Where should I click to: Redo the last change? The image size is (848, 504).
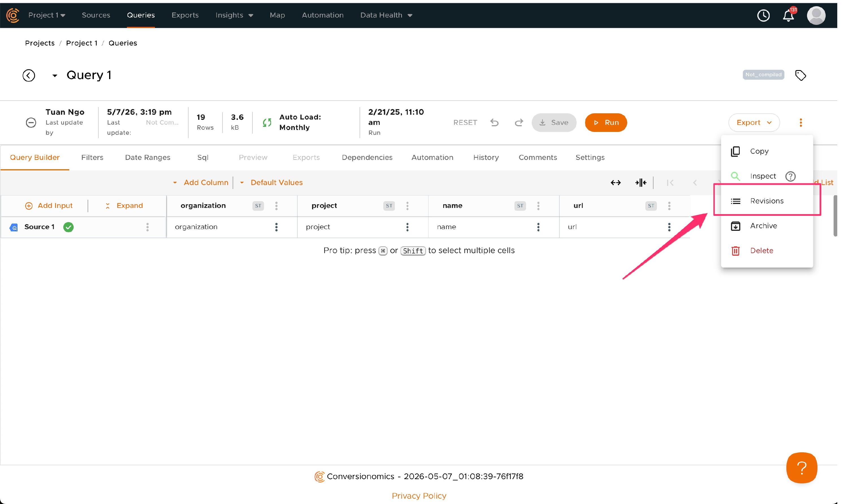(x=519, y=123)
